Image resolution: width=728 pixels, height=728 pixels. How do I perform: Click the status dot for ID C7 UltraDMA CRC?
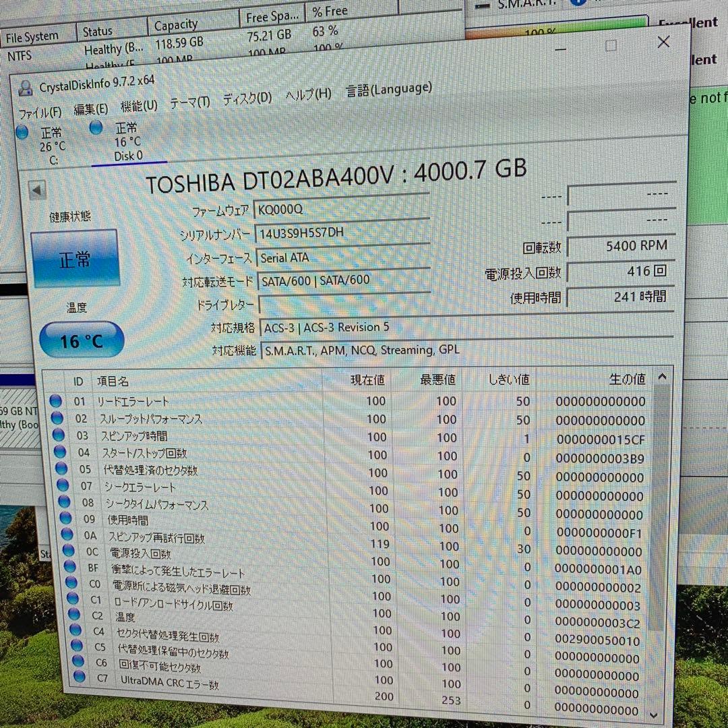pyautogui.click(x=80, y=676)
